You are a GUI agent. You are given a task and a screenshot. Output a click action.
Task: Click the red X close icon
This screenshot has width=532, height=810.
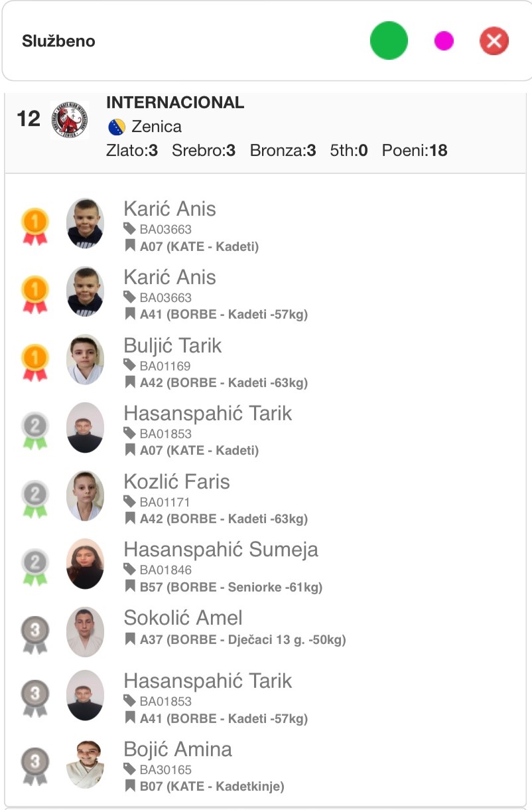click(494, 41)
